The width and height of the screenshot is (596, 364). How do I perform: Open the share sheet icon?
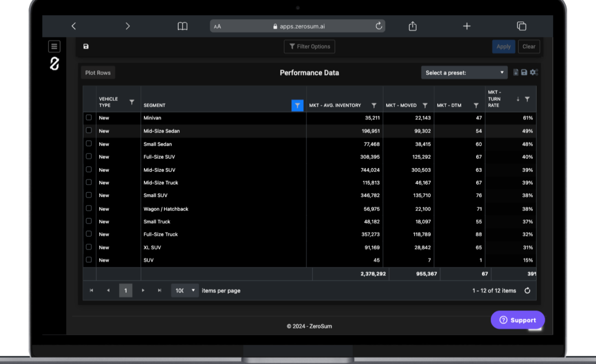(x=413, y=26)
